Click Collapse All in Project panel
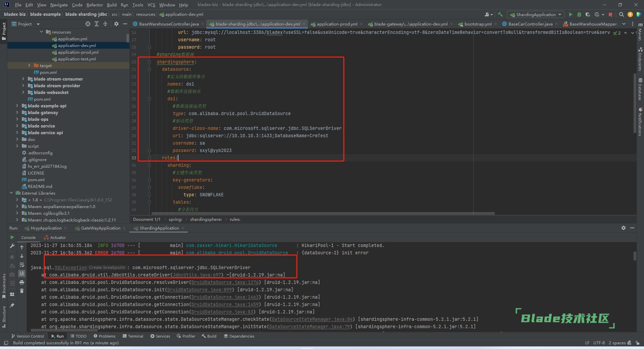The image size is (644, 349). [x=105, y=24]
